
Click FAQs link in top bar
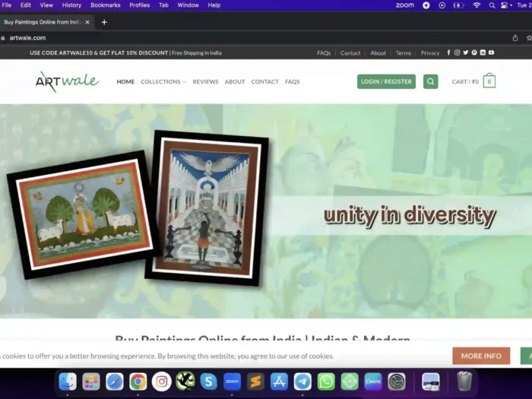(x=324, y=53)
